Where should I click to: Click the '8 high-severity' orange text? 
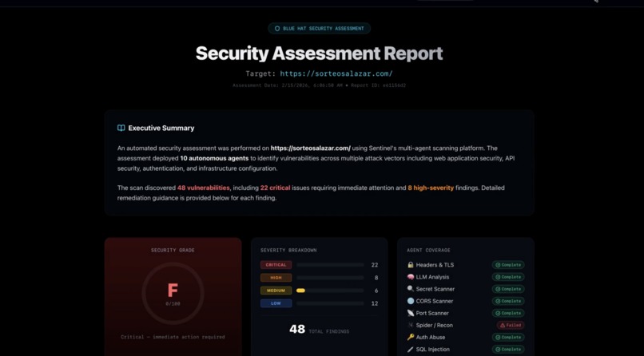pyautogui.click(x=431, y=188)
